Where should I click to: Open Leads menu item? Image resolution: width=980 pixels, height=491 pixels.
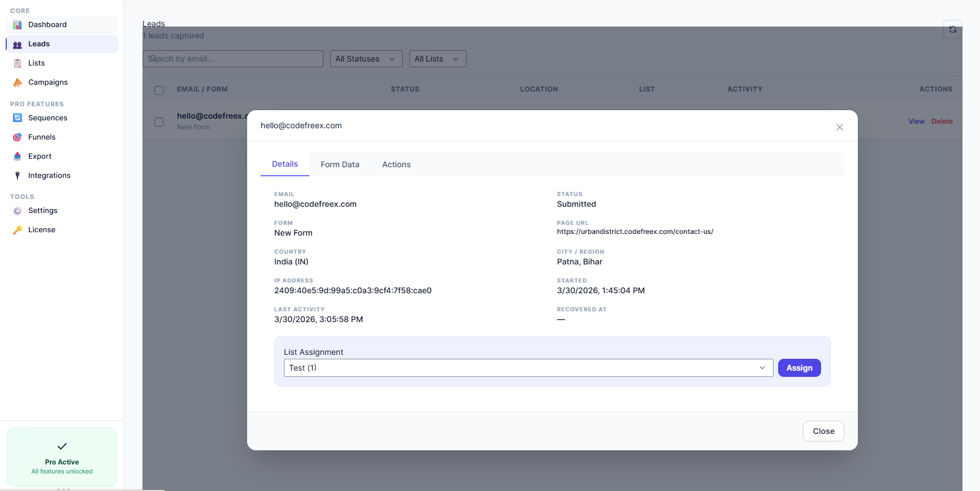(62, 44)
